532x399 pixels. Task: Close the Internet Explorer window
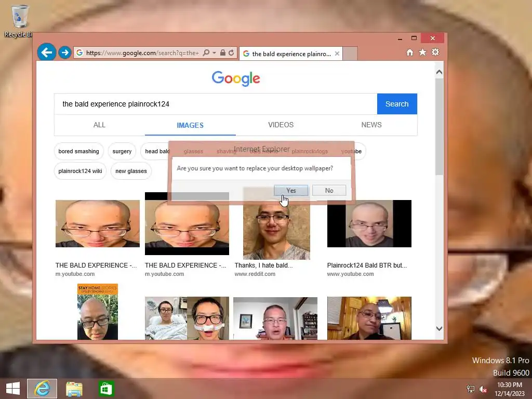pyautogui.click(x=433, y=38)
